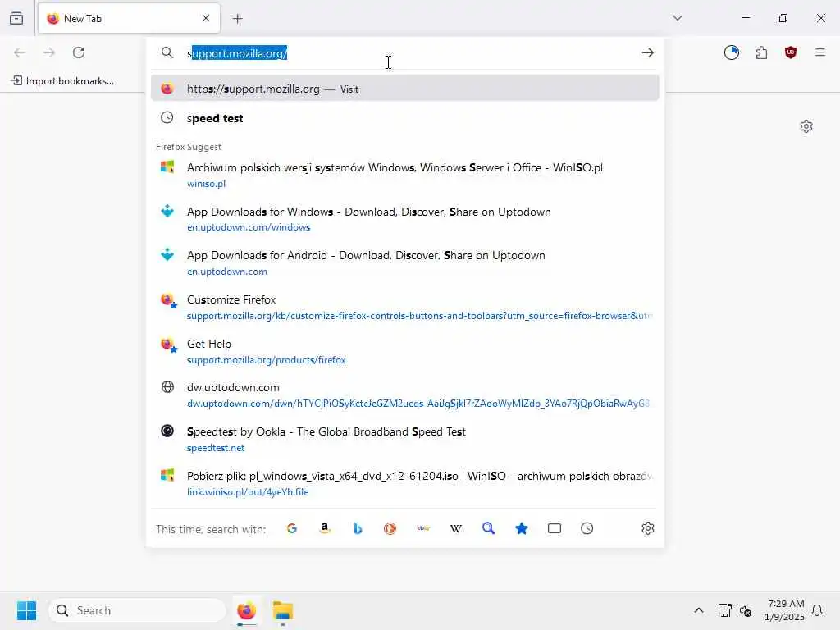The image size is (840, 630).
Task: Click the magnifier icon in the address bar
Action: tap(167, 52)
